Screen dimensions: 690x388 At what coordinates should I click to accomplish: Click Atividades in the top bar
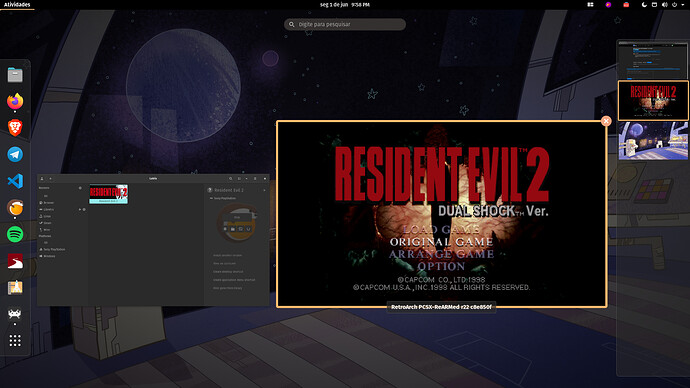(x=17, y=4)
